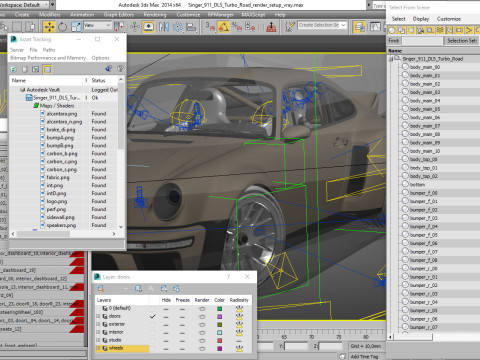Toggle Display Cameras filter in Select From Scene
Screen dimensions: 480x360
point(421,31)
